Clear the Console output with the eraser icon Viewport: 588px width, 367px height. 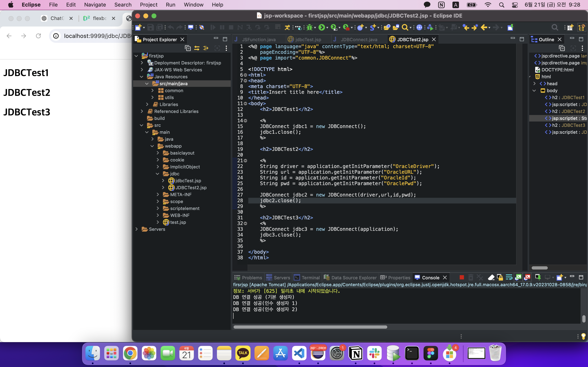coord(491,277)
